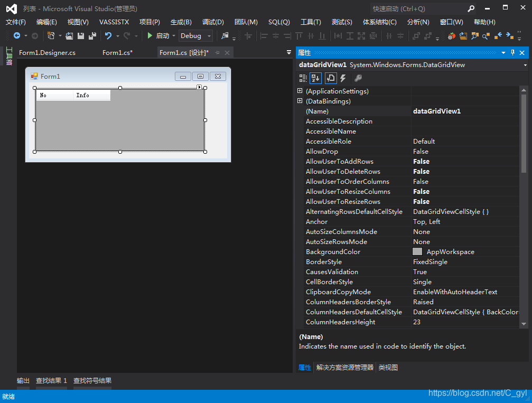Toggle the AllowUserToDeleteRows False value
Screen dimensions: 532x403
click(x=465, y=171)
